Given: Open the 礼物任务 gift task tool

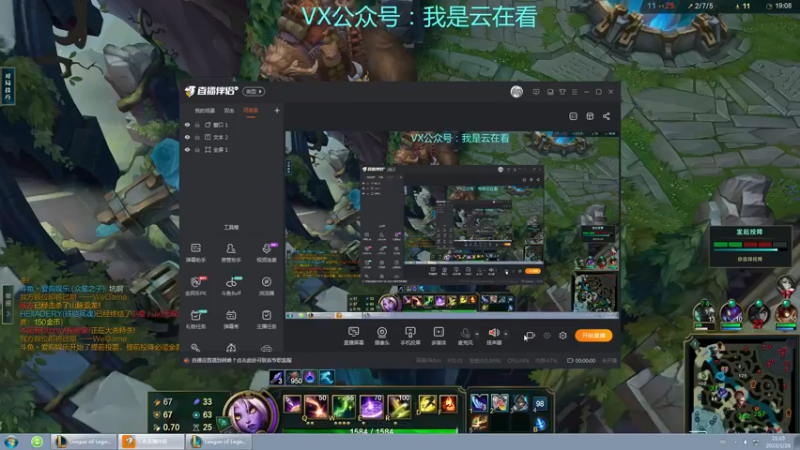Looking at the screenshot, I should [x=196, y=319].
